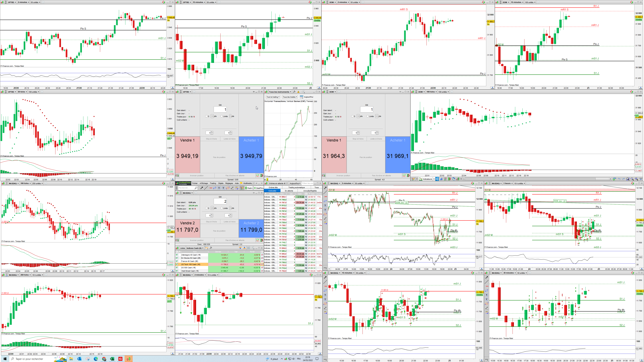Click the NASDAQ quantity input field
The image size is (644, 362).
220,201
